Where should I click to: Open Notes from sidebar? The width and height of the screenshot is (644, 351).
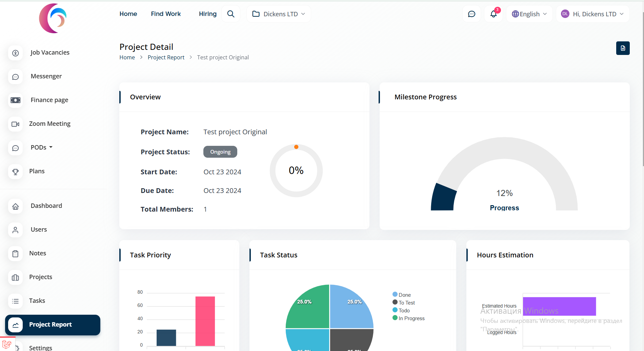(x=38, y=253)
